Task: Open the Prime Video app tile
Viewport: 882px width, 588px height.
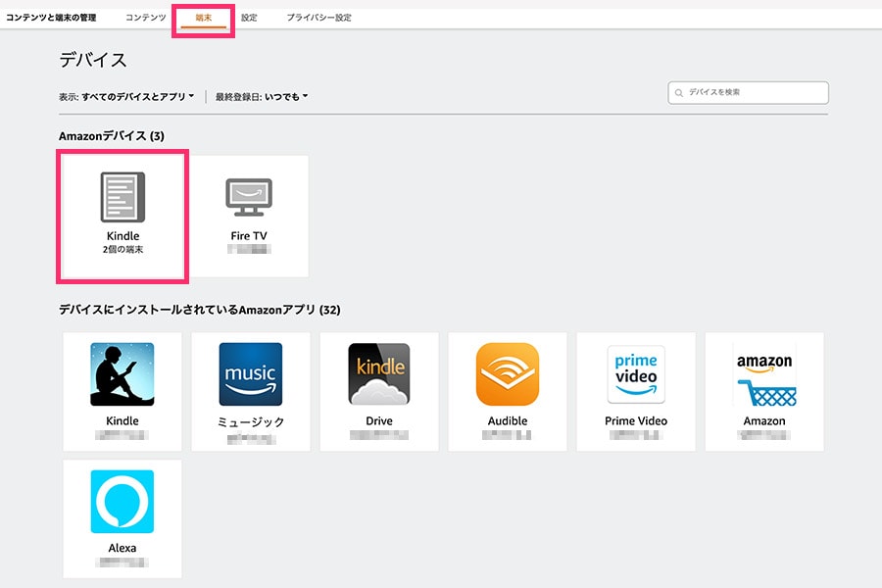Action: [636, 392]
